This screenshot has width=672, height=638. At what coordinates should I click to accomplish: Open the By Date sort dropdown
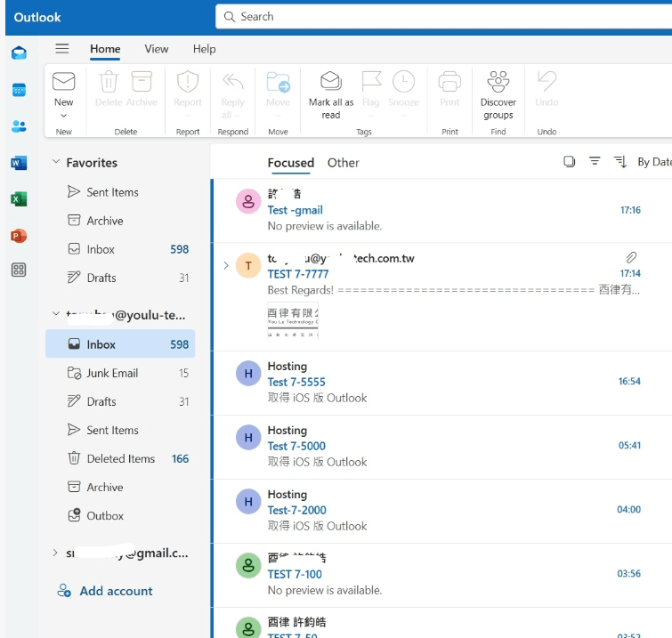tap(654, 162)
